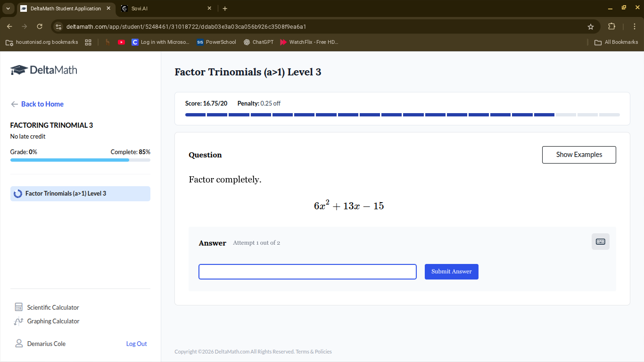Click the assignment completion progress bar
This screenshot has height=362, width=644.
tap(80, 160)
